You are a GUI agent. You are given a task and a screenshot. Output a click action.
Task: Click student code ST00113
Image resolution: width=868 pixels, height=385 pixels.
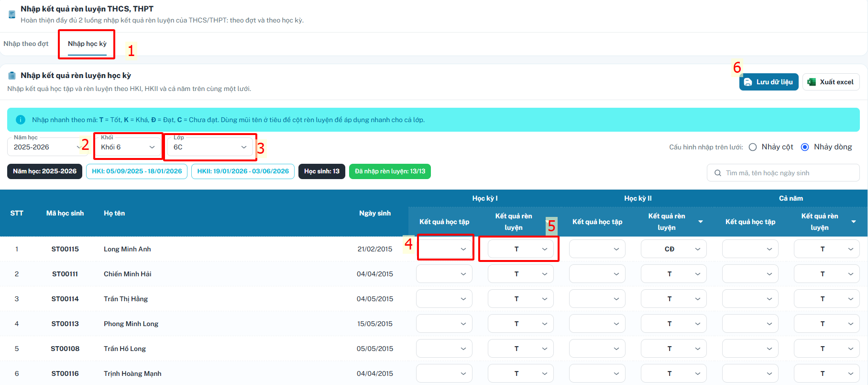click(x=65, y=324)
